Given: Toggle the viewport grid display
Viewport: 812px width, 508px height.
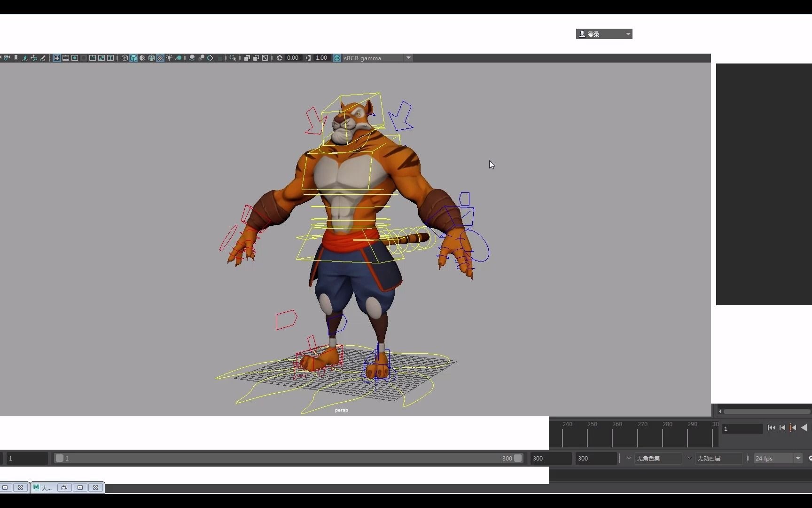Looking at the screenshot, I should 57,58.
